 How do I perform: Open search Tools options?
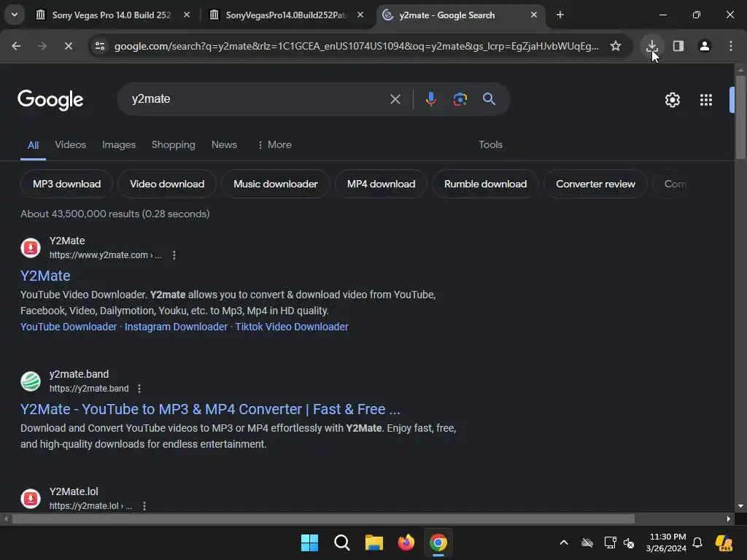coord(490,145)
